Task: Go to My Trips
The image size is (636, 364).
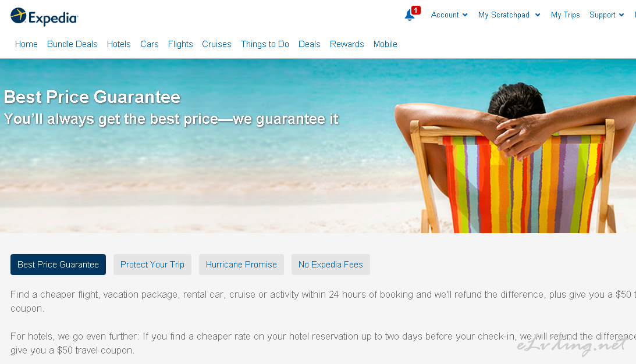Action: click(x=565, y=15)
